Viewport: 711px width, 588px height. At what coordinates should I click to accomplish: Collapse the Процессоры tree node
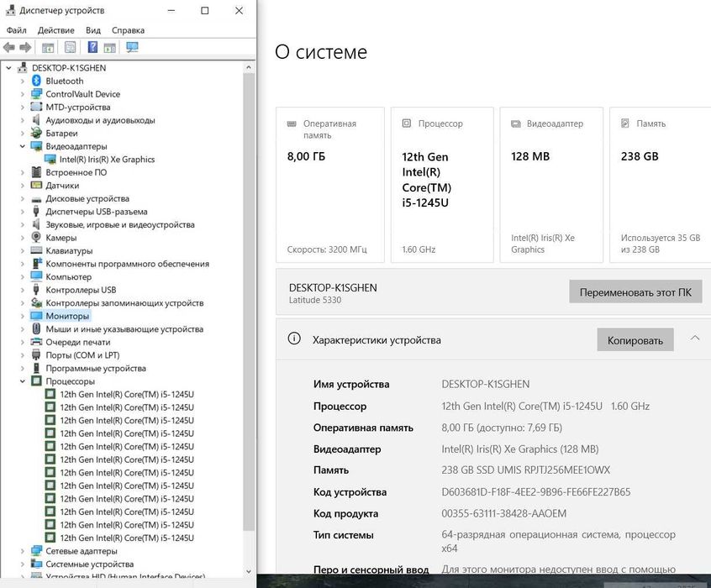click(x=22, y=381)
